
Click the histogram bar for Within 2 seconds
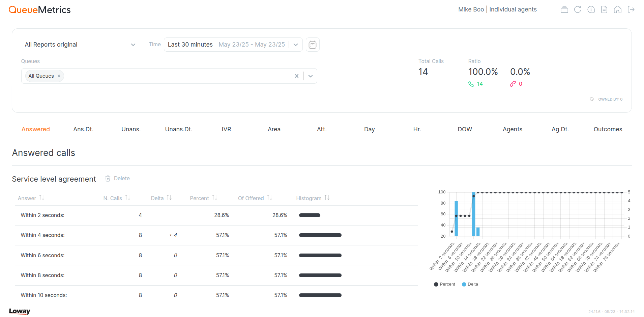[309, 215]
